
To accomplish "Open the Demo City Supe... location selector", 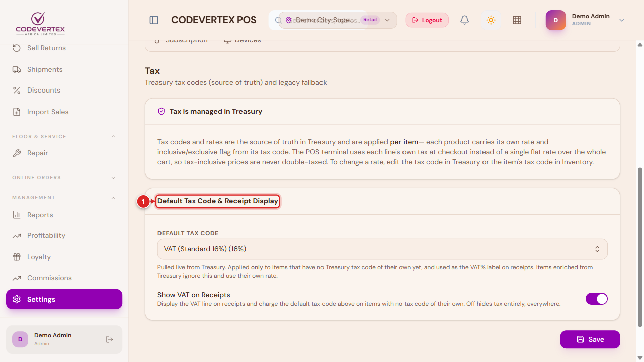I will [x=338, y=20].
